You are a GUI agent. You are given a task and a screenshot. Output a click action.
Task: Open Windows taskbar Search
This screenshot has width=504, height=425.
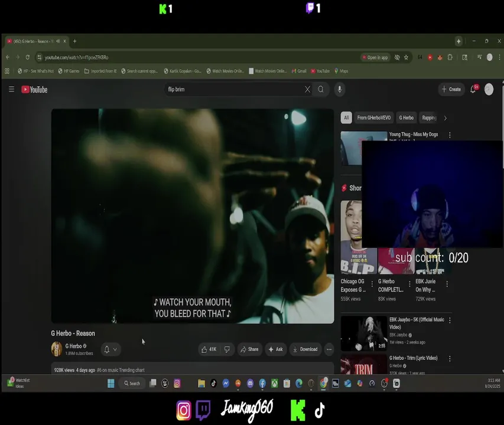tap(132, 383)
